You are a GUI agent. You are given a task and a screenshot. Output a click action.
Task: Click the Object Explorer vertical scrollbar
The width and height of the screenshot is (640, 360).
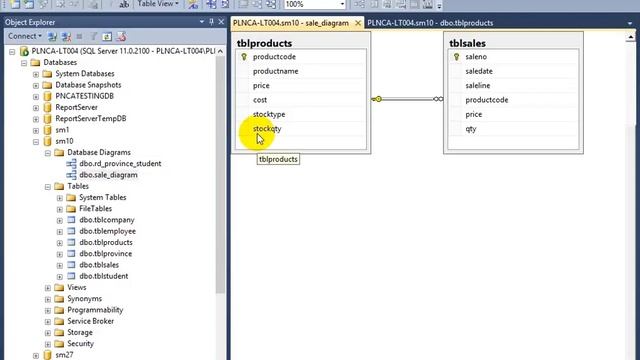pyautogui.click(x=220, y=175)
